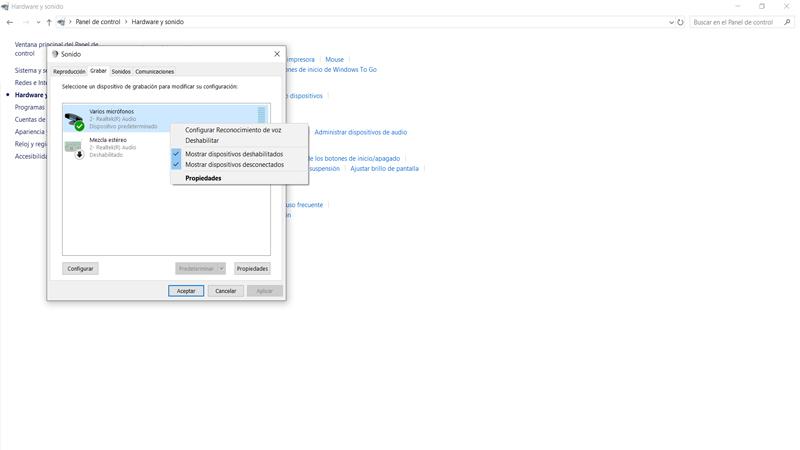The width and height of the screenshot is (800, 450).
Task: Open Administrar dispositivos de audio
Action: coord(361,132)
